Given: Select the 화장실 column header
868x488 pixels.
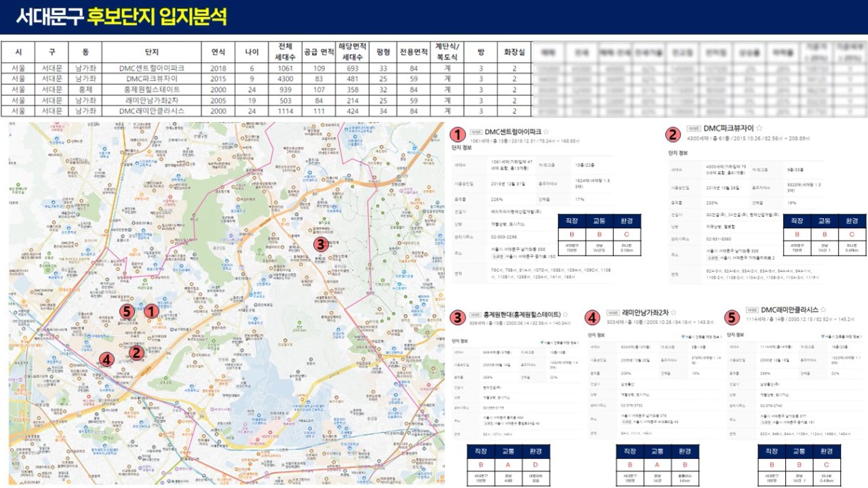Looking at the screenshot, I should [514, 52].
